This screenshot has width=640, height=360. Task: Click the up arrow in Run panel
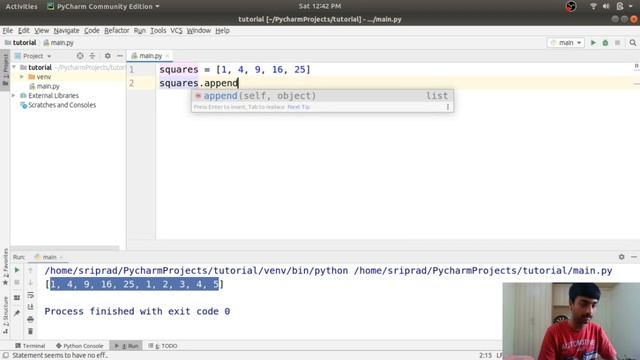[30, 270]
